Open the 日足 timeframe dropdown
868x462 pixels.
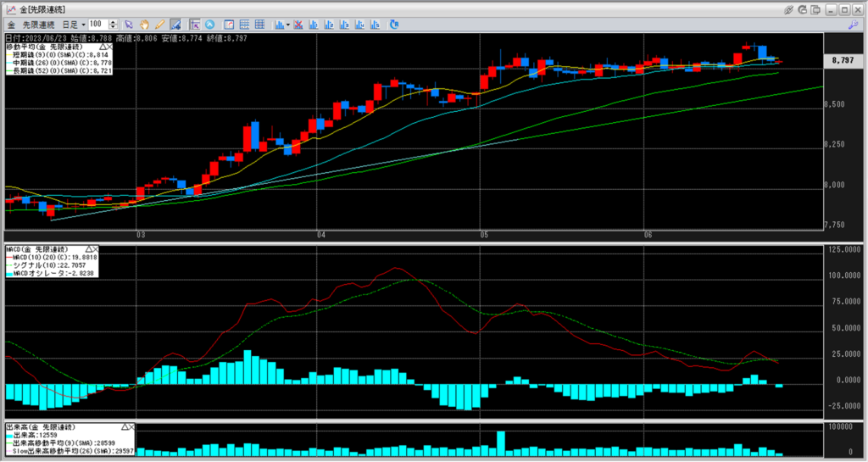pyautogui.click(x=72, y=24)
